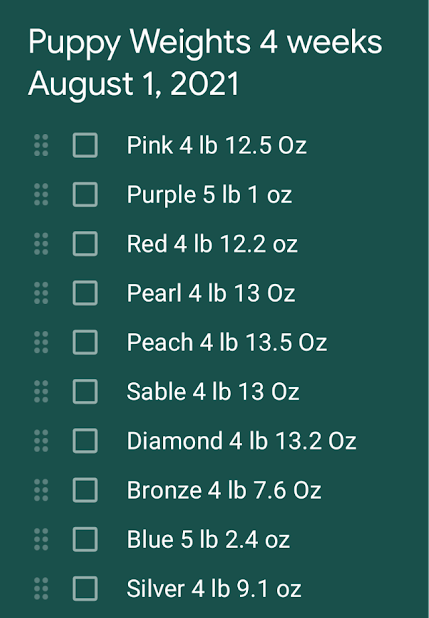Click the drag handle beside Purple
429x618 pixels.
pos(41,195)
